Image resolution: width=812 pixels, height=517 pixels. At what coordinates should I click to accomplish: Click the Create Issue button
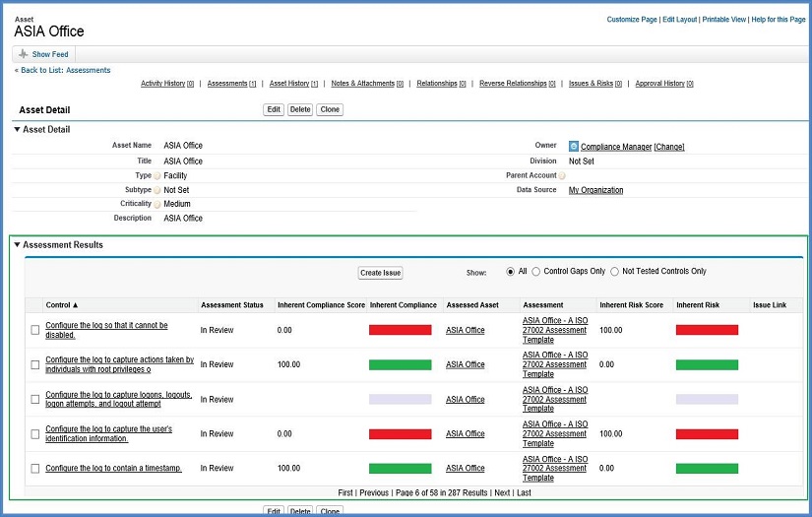[381, 273]
